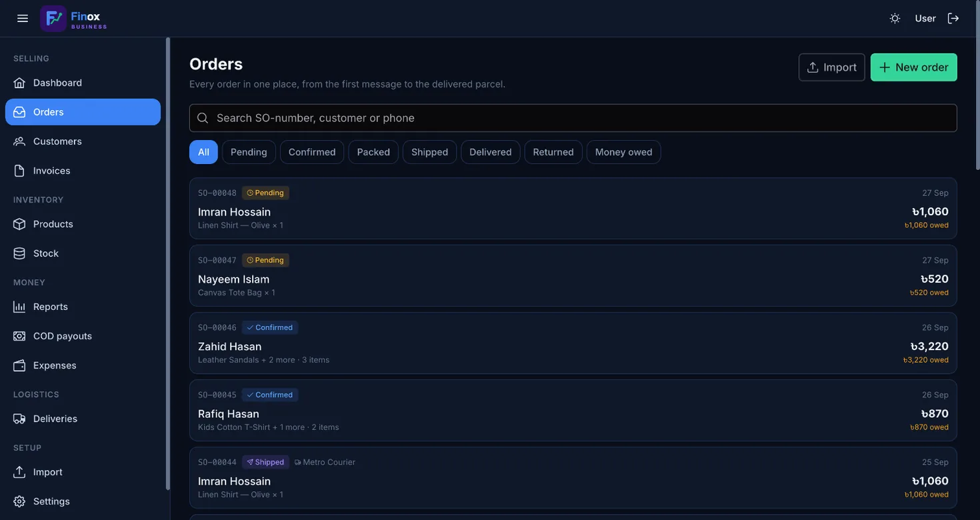Screen dimensions: 980x520
Task: Open order SO-00044
Action: point(573,477)
